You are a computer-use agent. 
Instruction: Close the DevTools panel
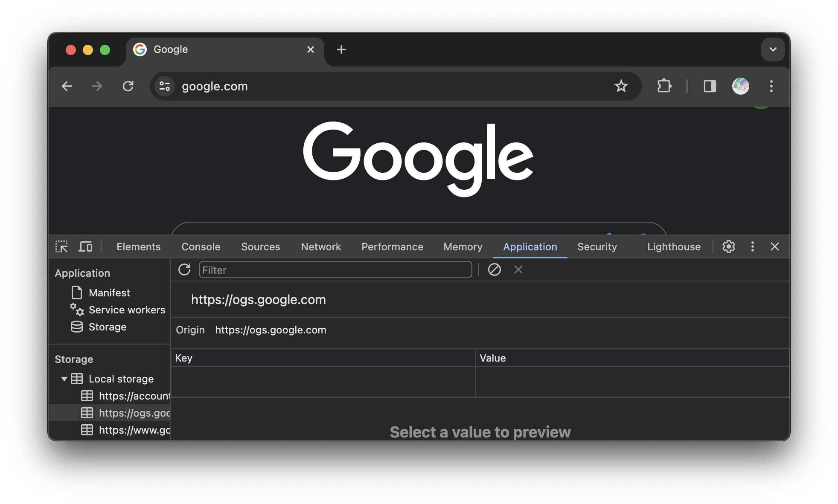tap(775, 246)
